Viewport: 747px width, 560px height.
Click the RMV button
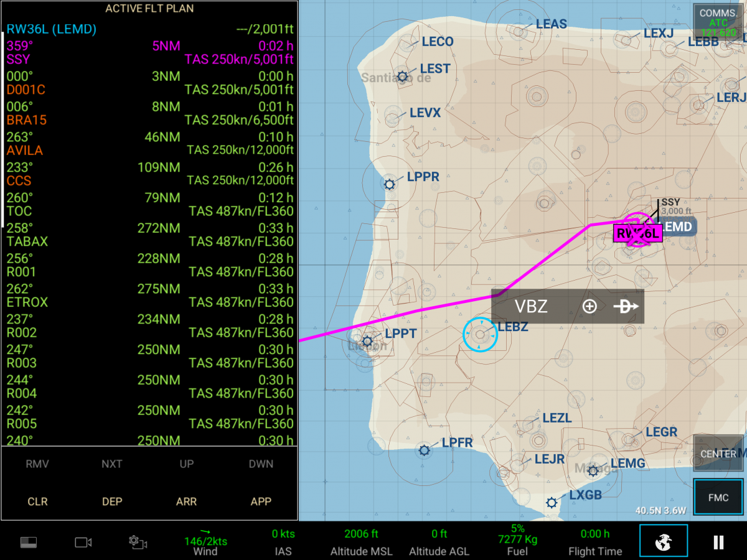pos(37,464)
